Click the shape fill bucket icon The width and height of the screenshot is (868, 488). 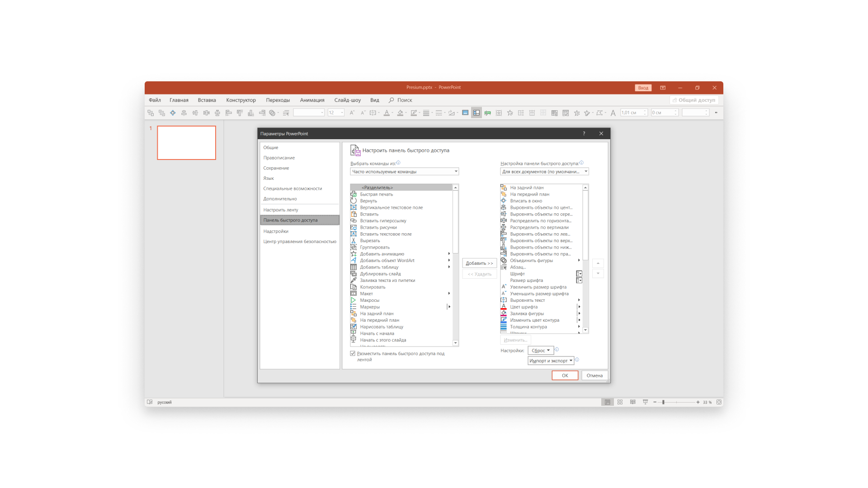coord(400,113)
